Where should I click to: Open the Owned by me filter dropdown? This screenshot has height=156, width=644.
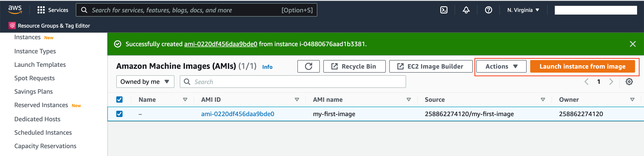click(x=145, y=82)
